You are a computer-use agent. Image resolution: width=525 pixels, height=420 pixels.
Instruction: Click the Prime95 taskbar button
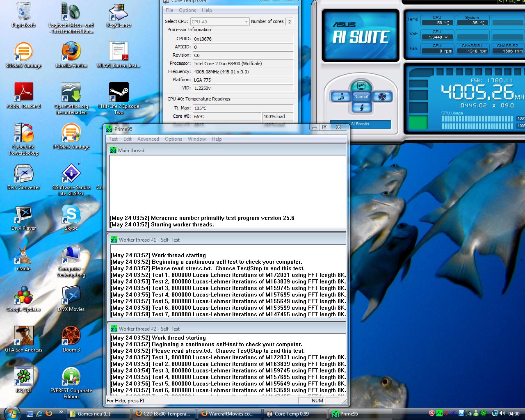(x=361, y=414)
